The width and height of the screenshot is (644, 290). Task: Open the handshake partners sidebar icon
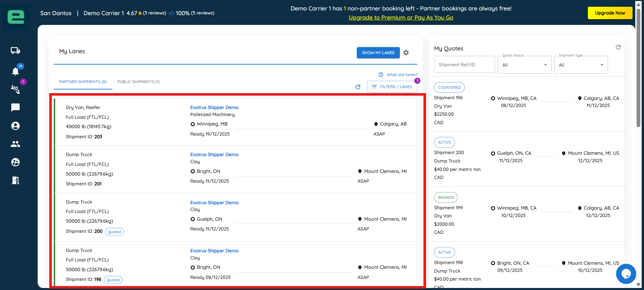(15, 89)
